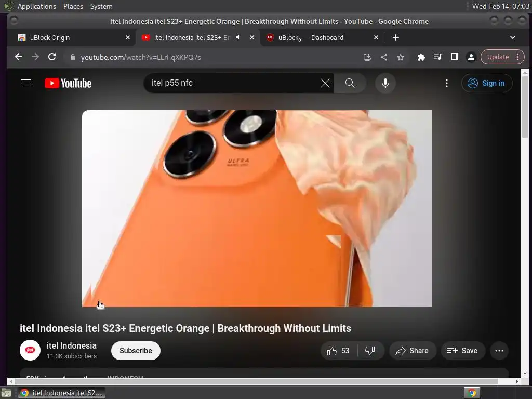Open Chrome profile avatar
The height and width of the screenshot is (399, 532).
coord(471,57)
